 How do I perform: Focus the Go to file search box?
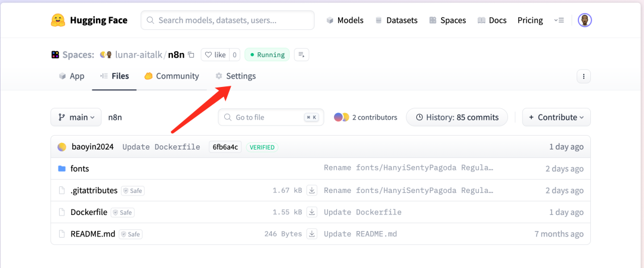point(271,117)
